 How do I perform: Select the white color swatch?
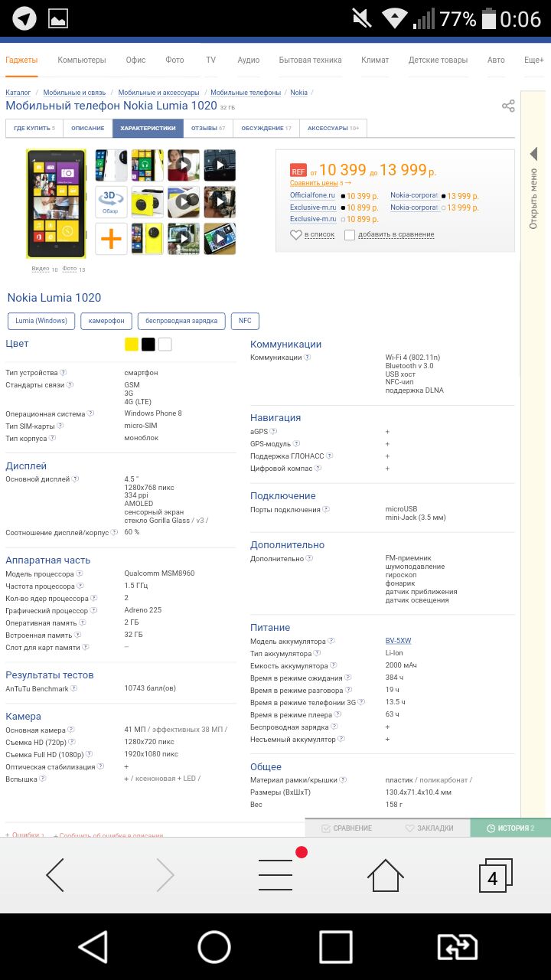tap(165, 345)
